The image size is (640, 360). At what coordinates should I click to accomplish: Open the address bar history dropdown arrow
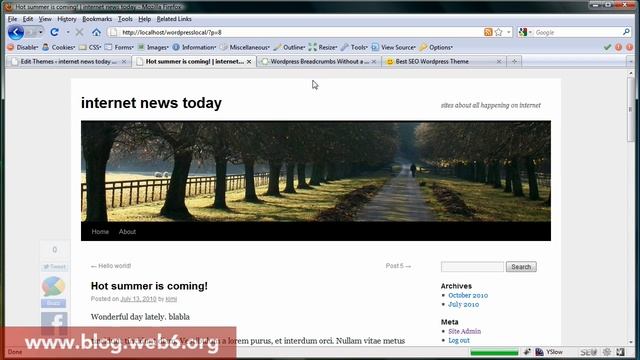509,32
